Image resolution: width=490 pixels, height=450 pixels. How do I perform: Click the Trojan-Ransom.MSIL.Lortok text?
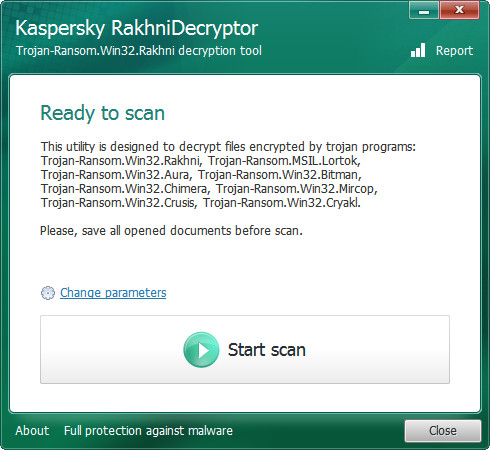click(x=284, y=161)
